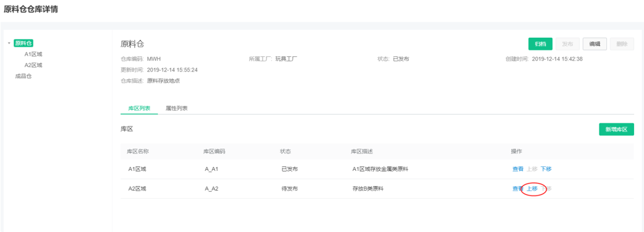Switch to the 库区列表 tab

139,108
